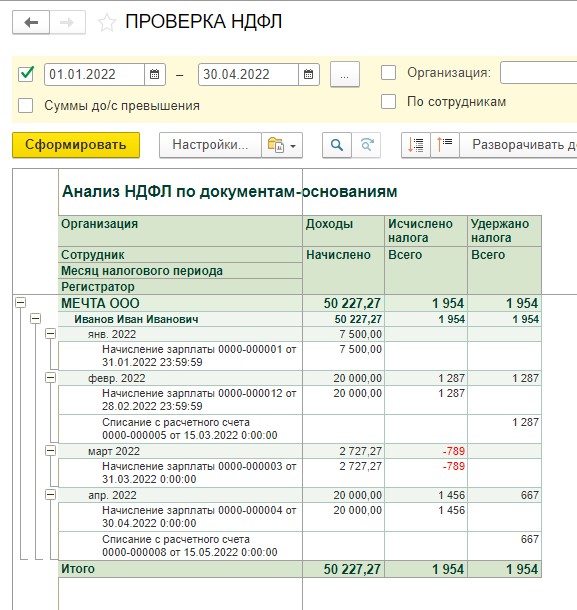Collapse the МЕЧТА ООО group

[21, 303]
